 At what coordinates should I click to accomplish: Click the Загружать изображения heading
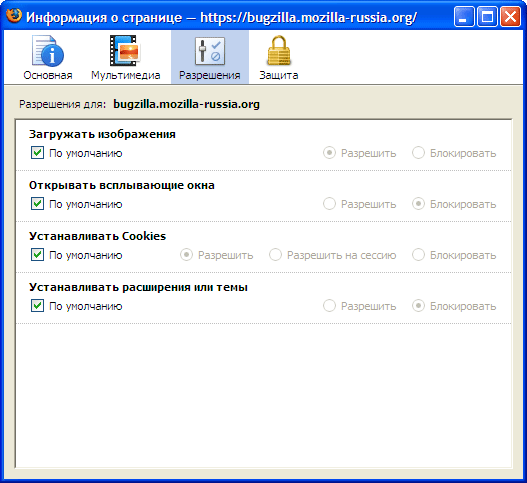tap(102, 134)
